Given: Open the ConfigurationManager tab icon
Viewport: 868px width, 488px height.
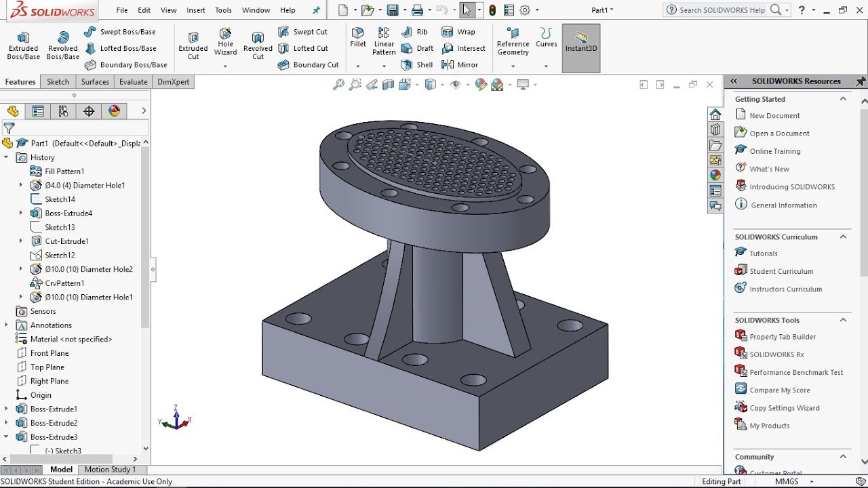Looking at the screenshot, I should [63, 111].
